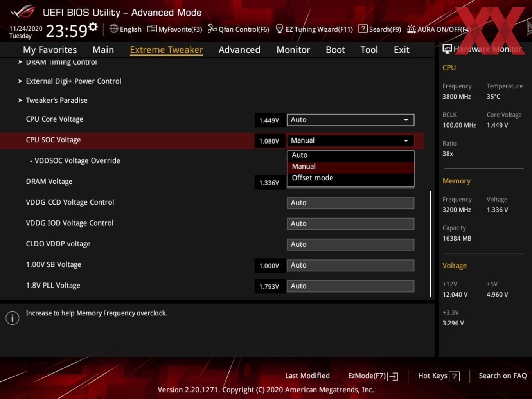532x399 pixels.
Task: Select the CPU SOC Voltage row label
Action: coord(53,140)
